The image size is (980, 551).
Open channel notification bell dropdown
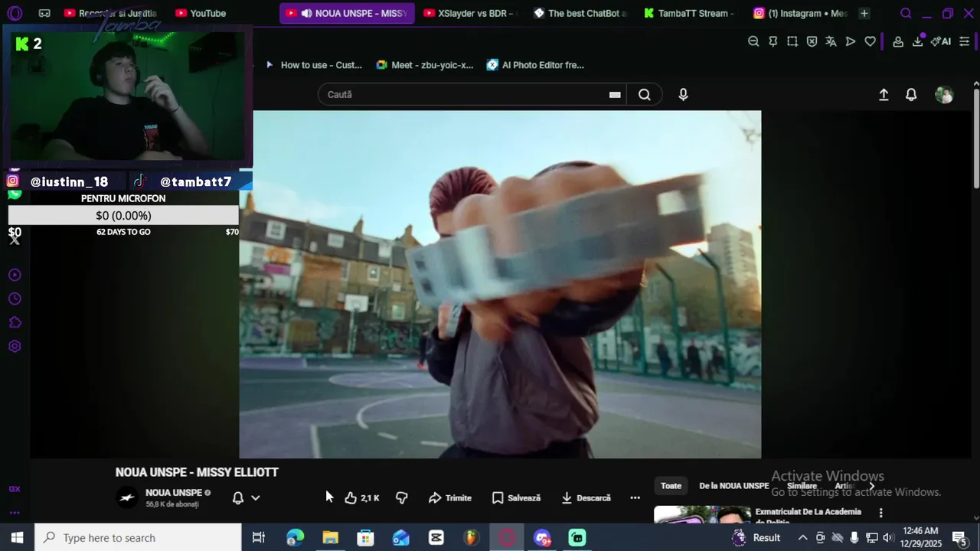[246, 497]
